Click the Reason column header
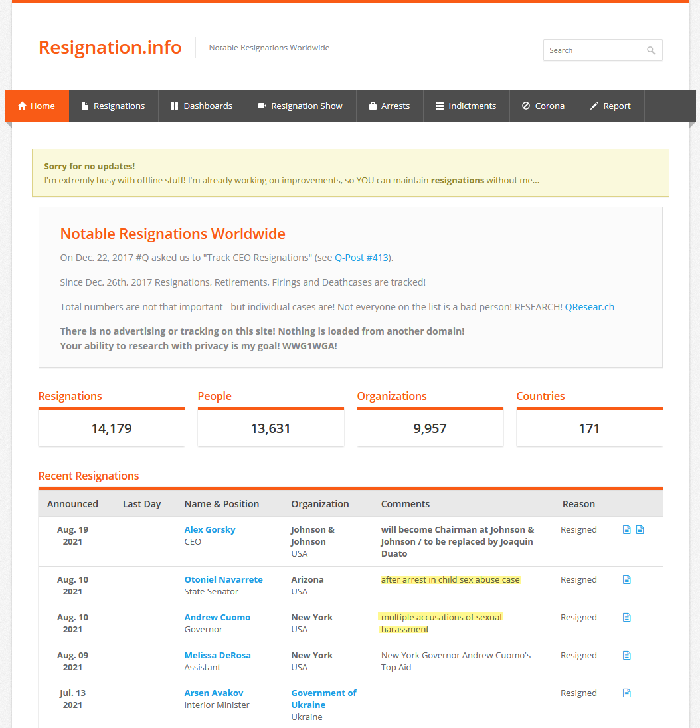The image size is (700, 728). point(578,504)
